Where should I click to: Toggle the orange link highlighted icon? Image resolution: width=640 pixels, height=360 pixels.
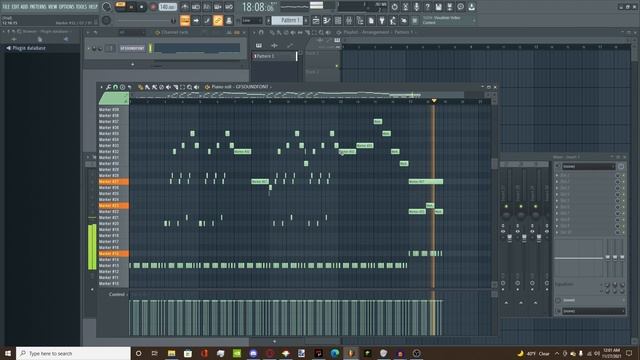point(218,20)
